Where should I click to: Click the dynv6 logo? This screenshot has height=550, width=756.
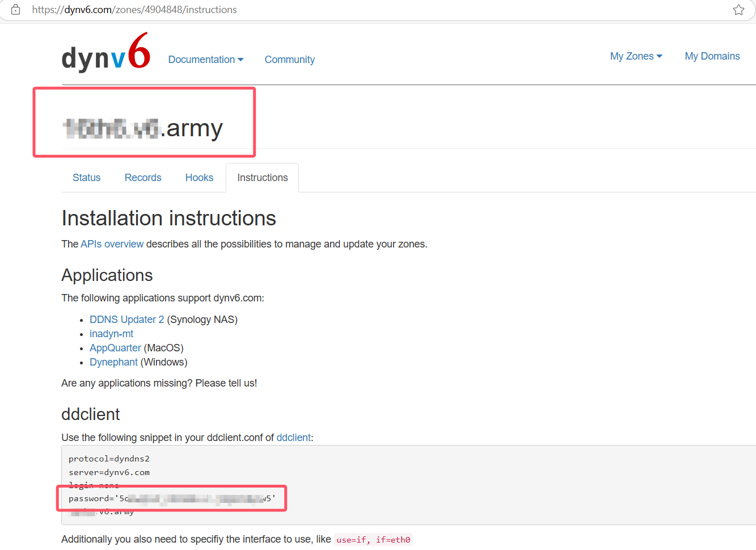click(106, 53)
